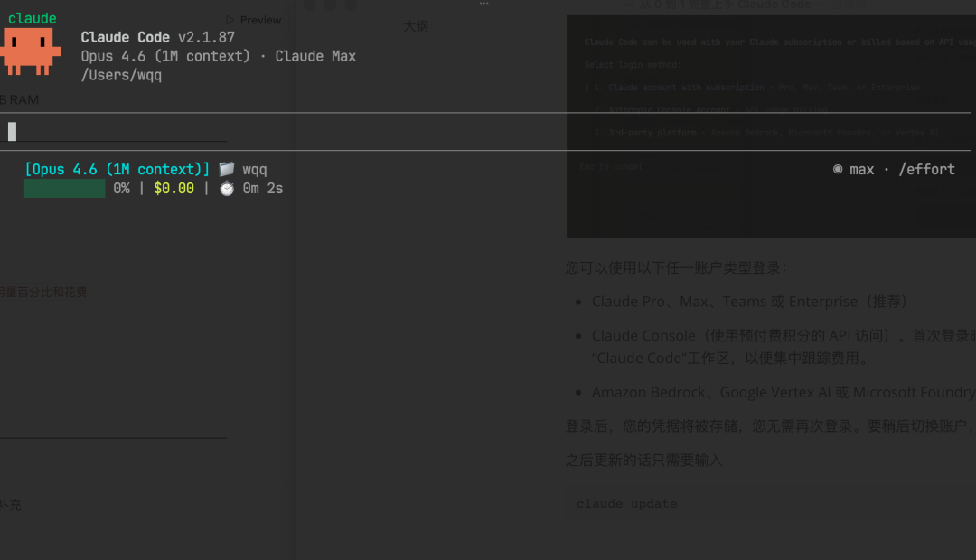Click the 您可以使用以下任一账户类型登录 sentence
Image resolution: width=976 pixels, height=560 pixels.
click(676, 268)
